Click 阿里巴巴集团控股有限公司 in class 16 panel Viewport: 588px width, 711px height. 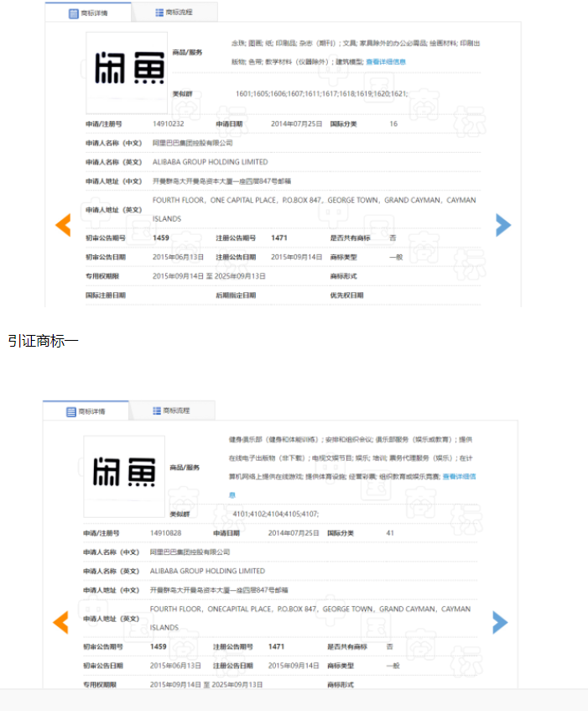[193, 143]
